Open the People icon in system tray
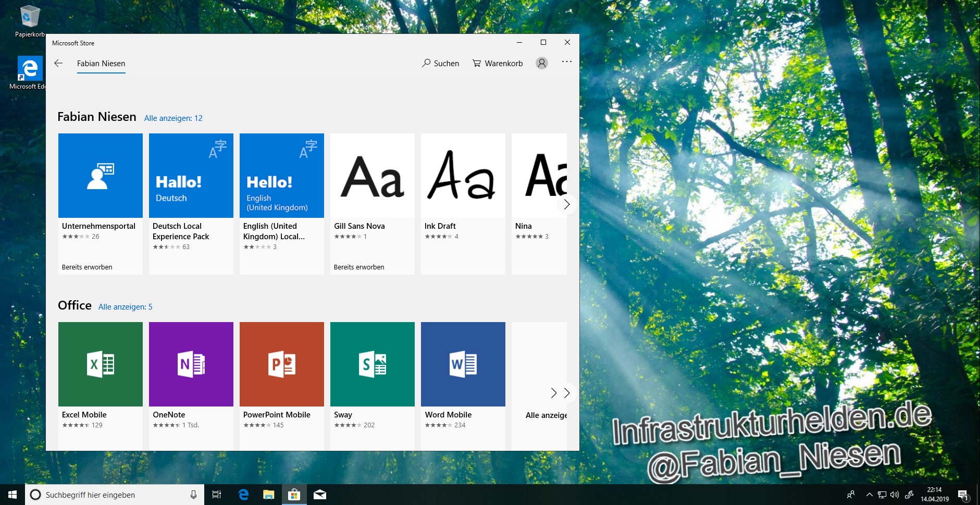 851,495
